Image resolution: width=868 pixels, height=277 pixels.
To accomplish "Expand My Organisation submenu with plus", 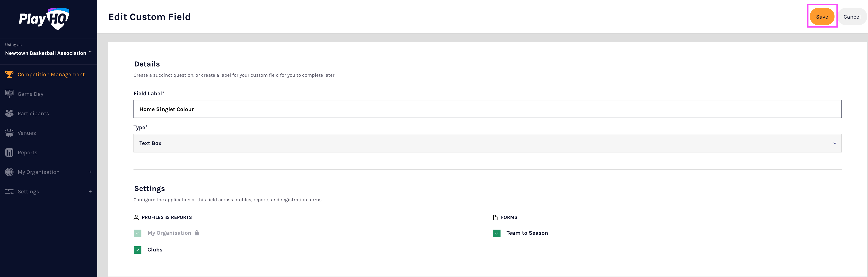I will [90, 172].
